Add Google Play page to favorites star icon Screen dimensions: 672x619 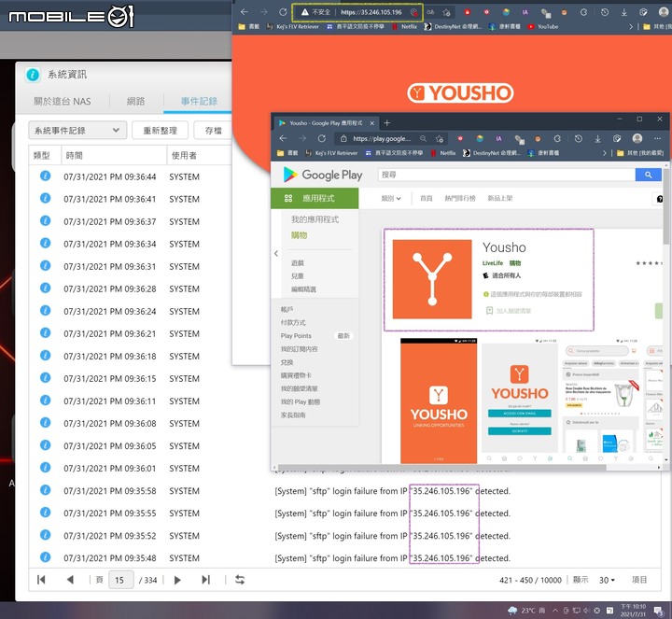(x=440, y=138)
